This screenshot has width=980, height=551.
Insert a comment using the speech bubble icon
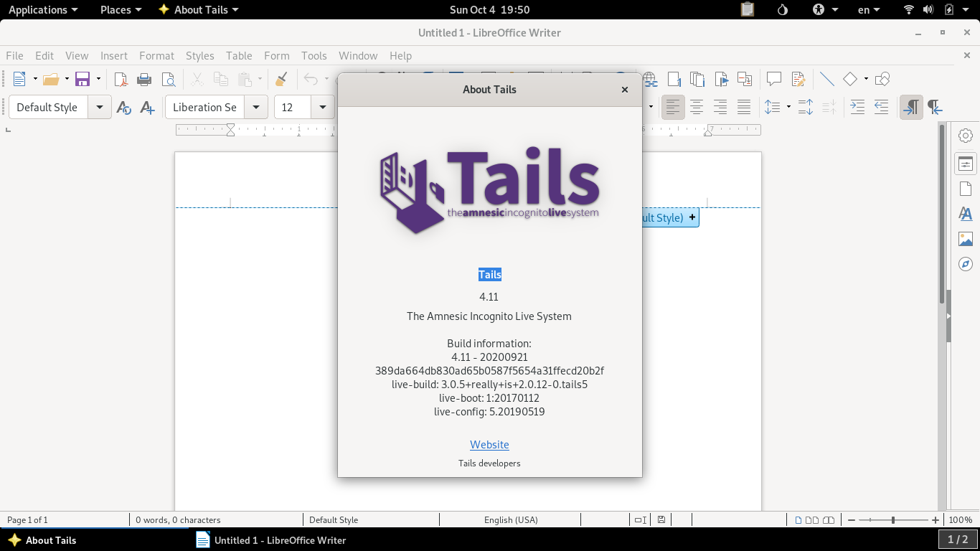click(x=774, y=79)
